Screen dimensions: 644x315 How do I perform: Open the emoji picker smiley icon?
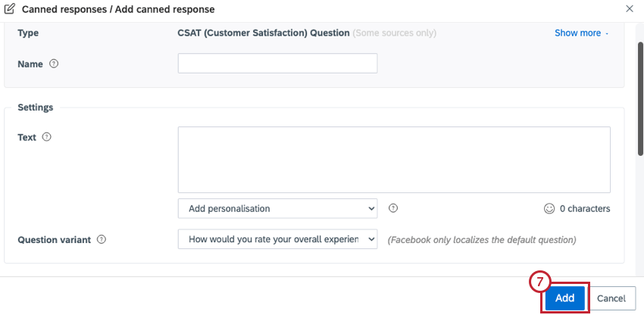[549, 209]
